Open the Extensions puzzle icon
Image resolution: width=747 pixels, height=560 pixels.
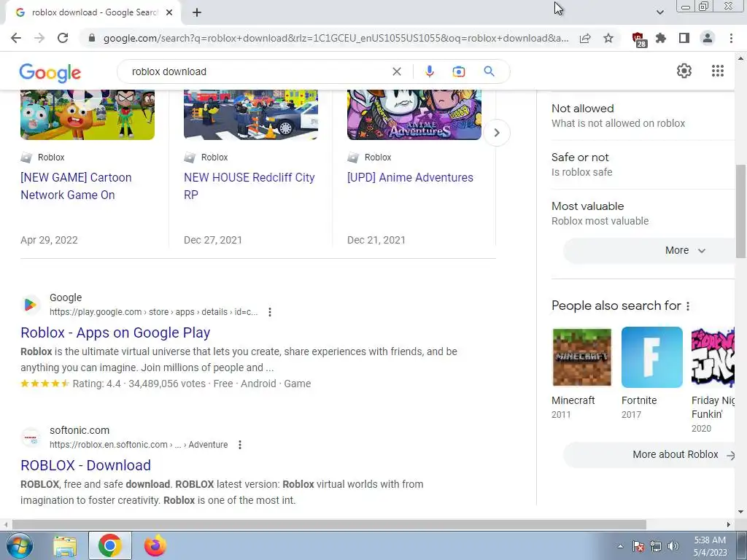tap(661, 38)
